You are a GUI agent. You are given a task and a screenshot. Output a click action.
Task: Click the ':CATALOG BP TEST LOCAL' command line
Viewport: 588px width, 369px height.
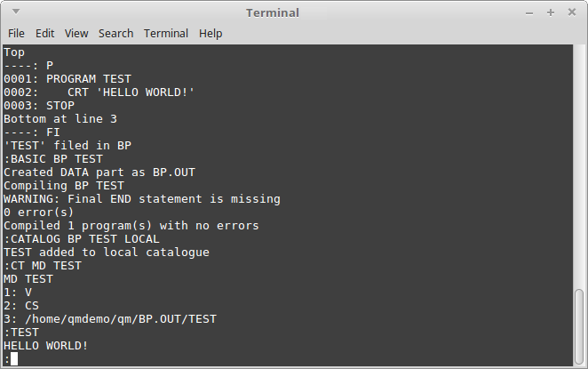coord(82,239)
